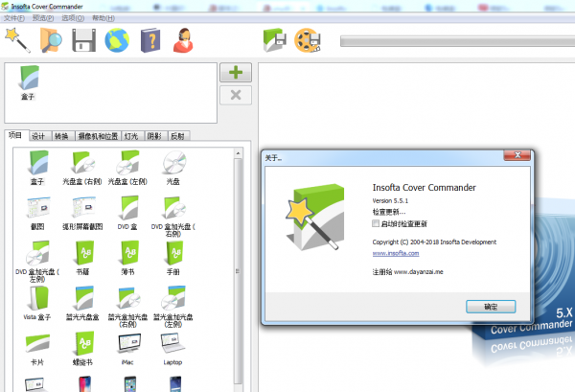Confirm About dialog with 确定 button
This screenshot has height=392, width=575.
491,307
